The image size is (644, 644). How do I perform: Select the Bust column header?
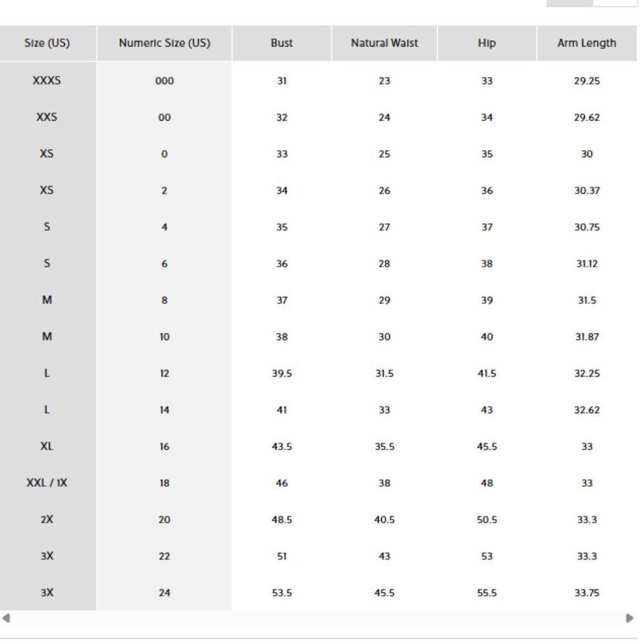(282, 43)
